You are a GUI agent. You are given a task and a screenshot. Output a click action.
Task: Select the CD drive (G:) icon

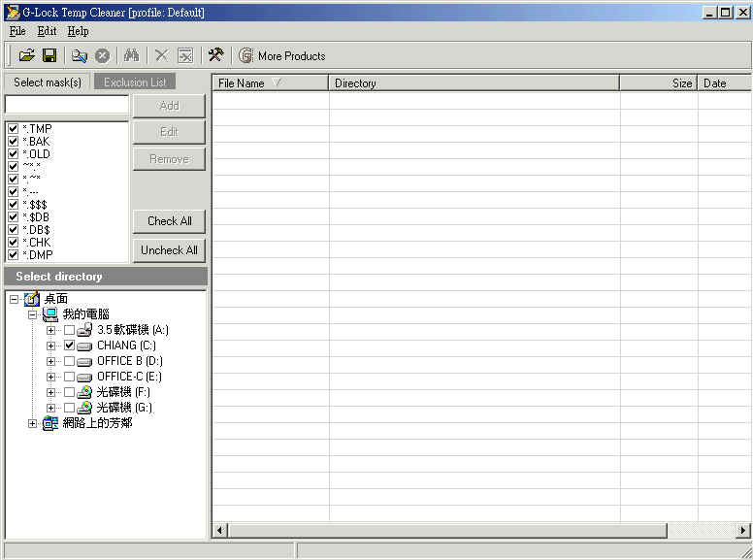pos(84,408)
